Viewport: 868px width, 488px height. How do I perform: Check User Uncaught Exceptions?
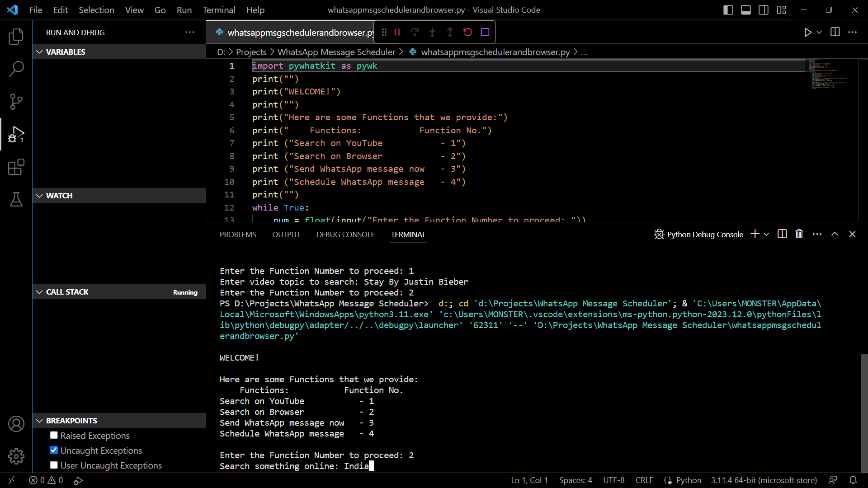pos(53,465)
